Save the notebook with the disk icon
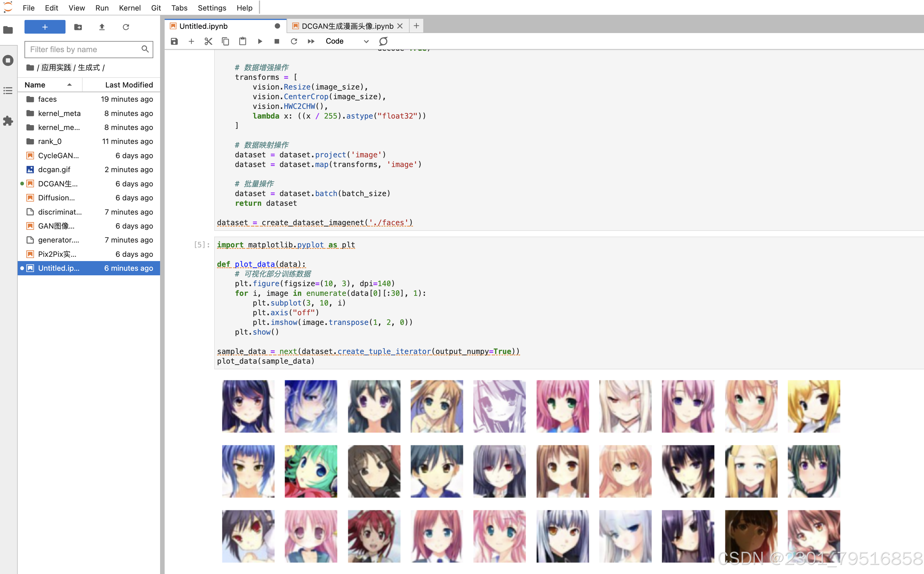The width and height of the screenshot is (924, 574). (x=174, y=41)
